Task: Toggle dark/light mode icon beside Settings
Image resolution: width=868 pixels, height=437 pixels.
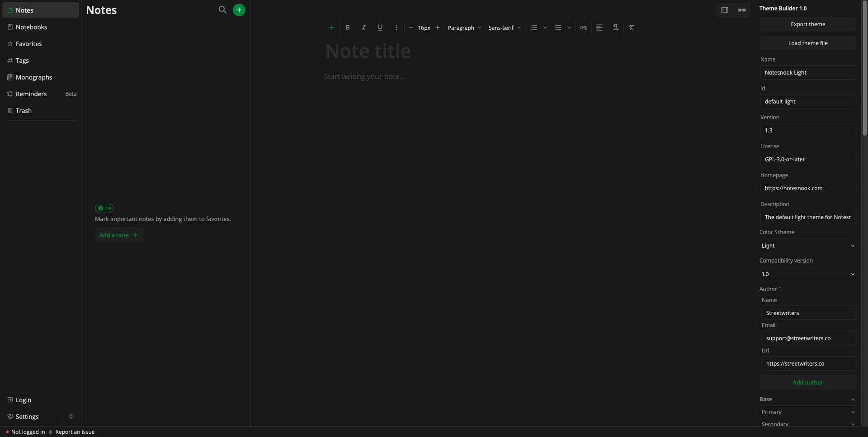Action: (71, 416)
